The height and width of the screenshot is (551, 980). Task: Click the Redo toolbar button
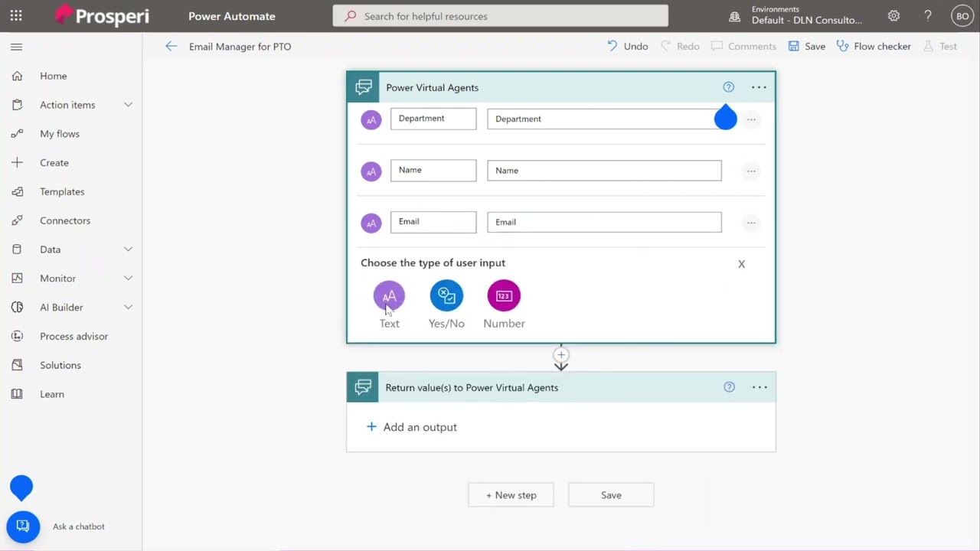(680, 47)
